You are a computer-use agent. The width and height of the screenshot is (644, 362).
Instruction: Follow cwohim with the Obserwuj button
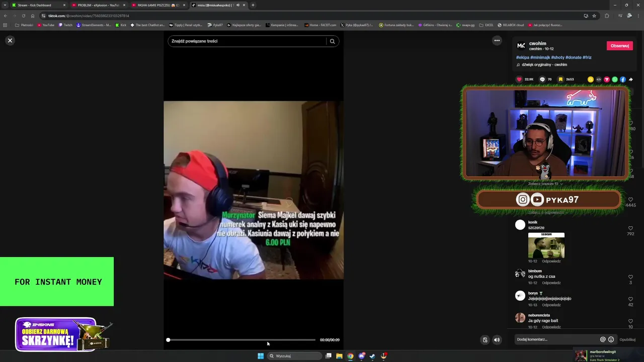pyautogui.click(x=619, y=46)
